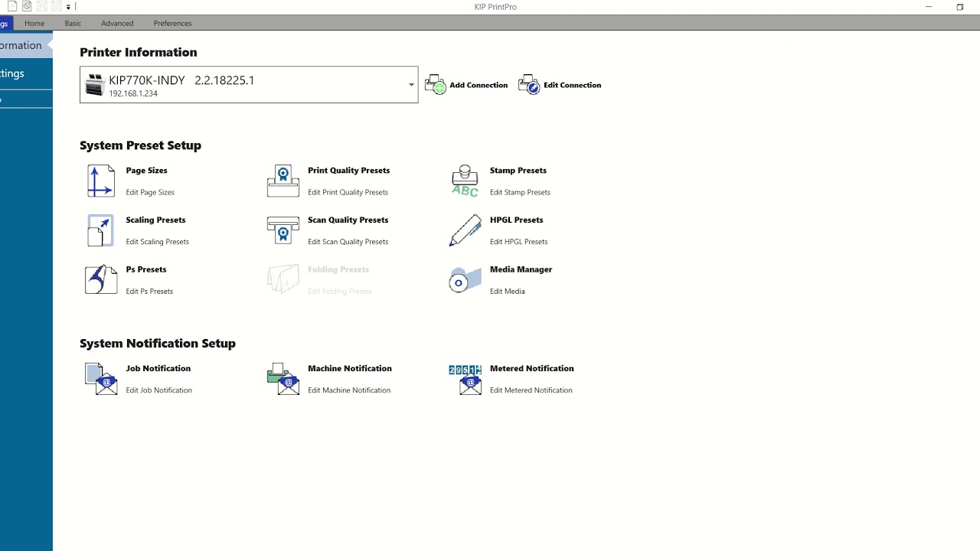Click the new job icon in title bar
980x551 pixels.
(12, 6)
